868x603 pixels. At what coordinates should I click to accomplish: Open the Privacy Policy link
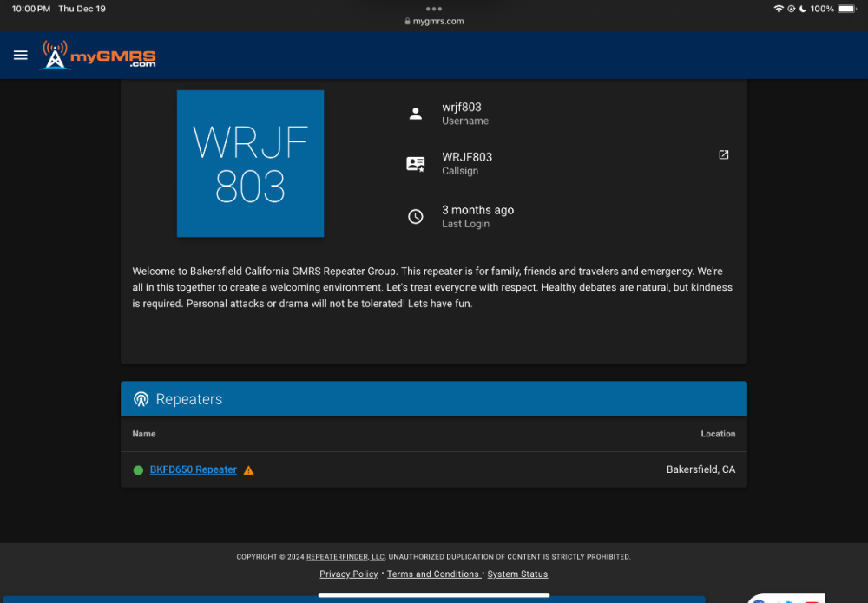click(x=348, y=574)
